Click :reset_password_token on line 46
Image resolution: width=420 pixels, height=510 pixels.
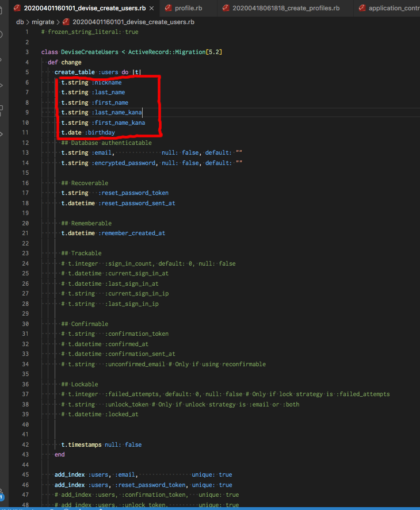pos(150,485)
